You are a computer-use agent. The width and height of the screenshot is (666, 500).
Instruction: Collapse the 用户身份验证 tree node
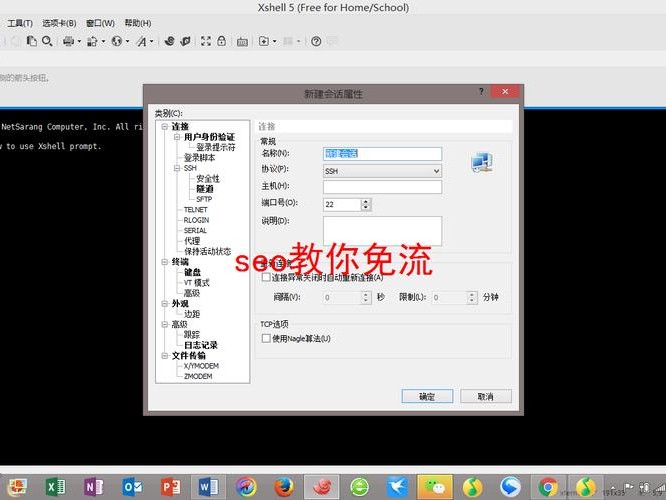177,137
